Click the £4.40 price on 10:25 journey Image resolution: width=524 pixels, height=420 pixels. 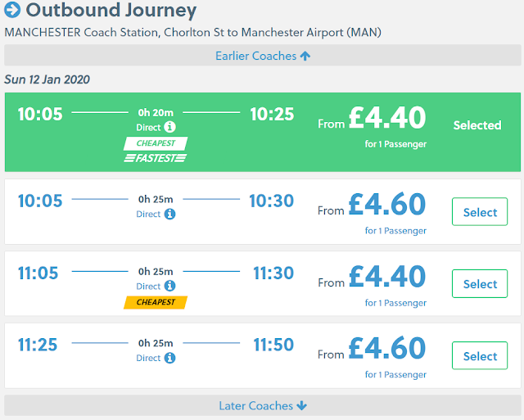pos(387,119)
